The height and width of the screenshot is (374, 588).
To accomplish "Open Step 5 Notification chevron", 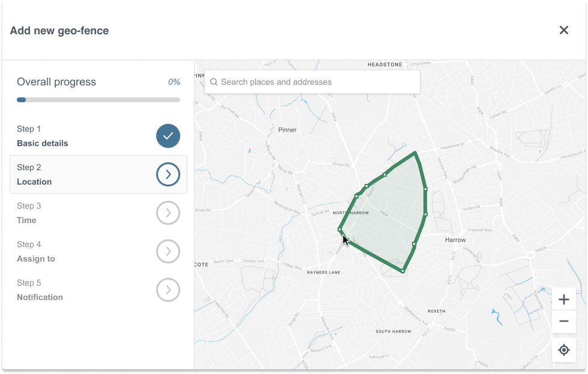I will click(x=168, y=290).
